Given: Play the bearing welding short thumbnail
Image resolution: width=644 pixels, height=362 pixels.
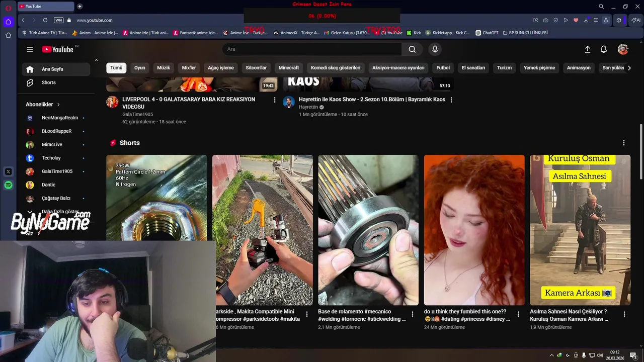Looking at the screenshot, I should pyautogui.click(x=368, y=230).
